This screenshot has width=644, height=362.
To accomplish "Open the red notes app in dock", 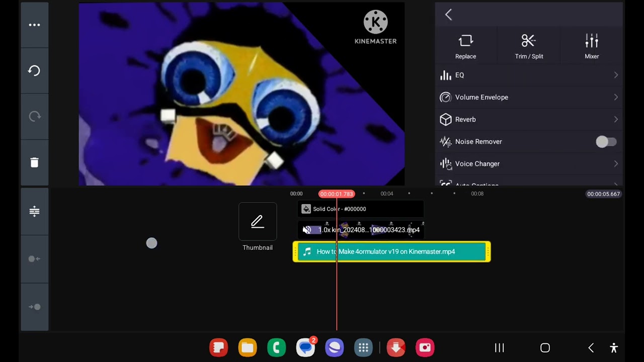I will 218,347.
